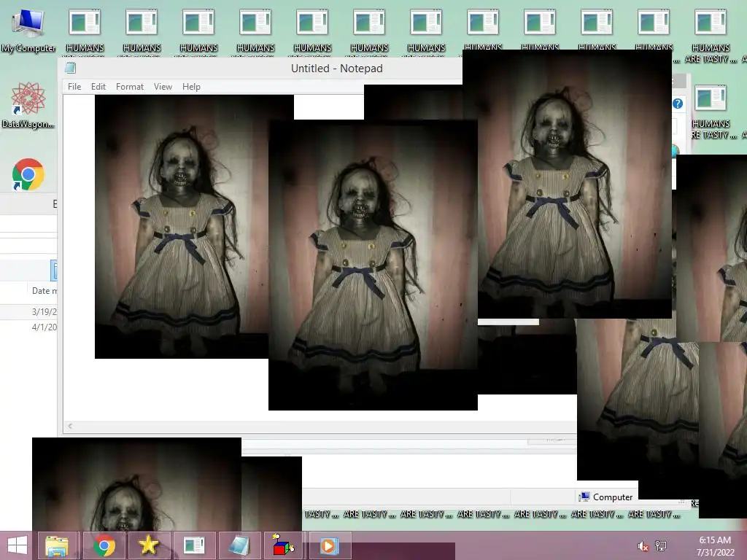Viewport: 747px width, 560px height.
Task: Switch to Notepad via taskbar icon
Action: tap(239, 545)
